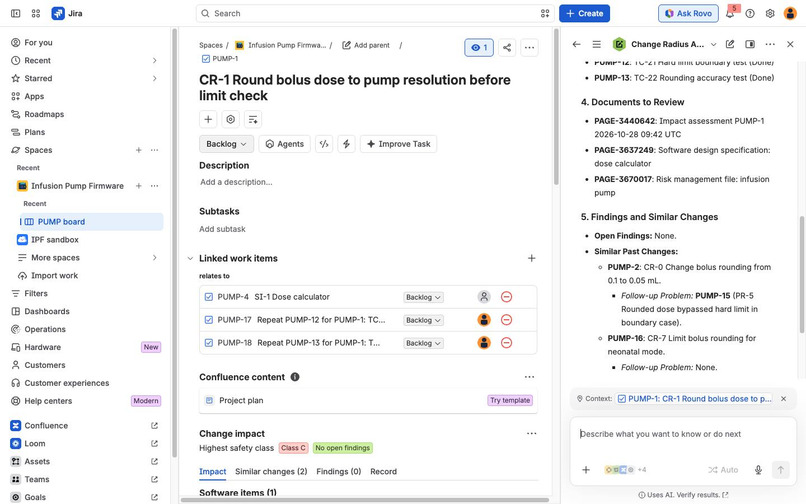Open the Confluence content more options
This screenshot has height=504, width=806.
tap(529, 377)
